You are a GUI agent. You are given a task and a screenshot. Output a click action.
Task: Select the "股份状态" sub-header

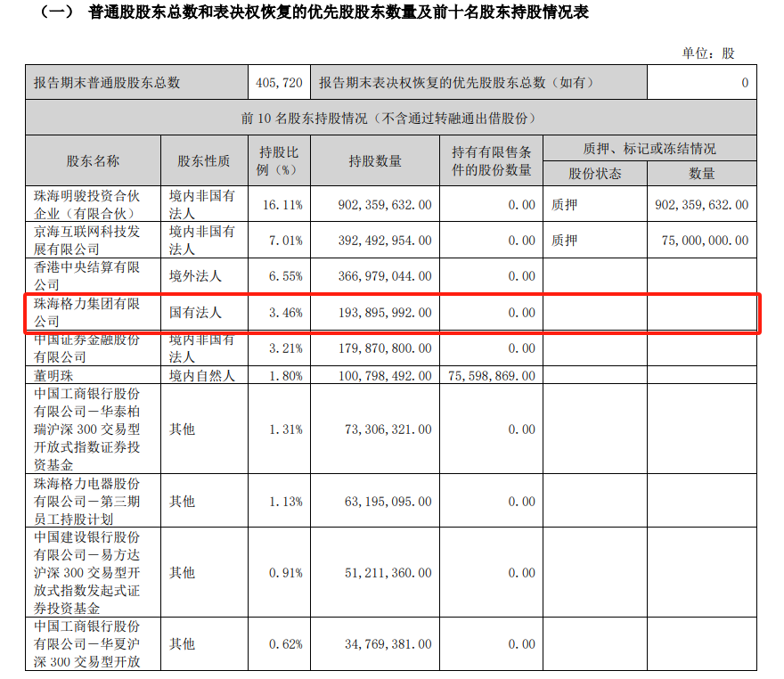[595, 174]
